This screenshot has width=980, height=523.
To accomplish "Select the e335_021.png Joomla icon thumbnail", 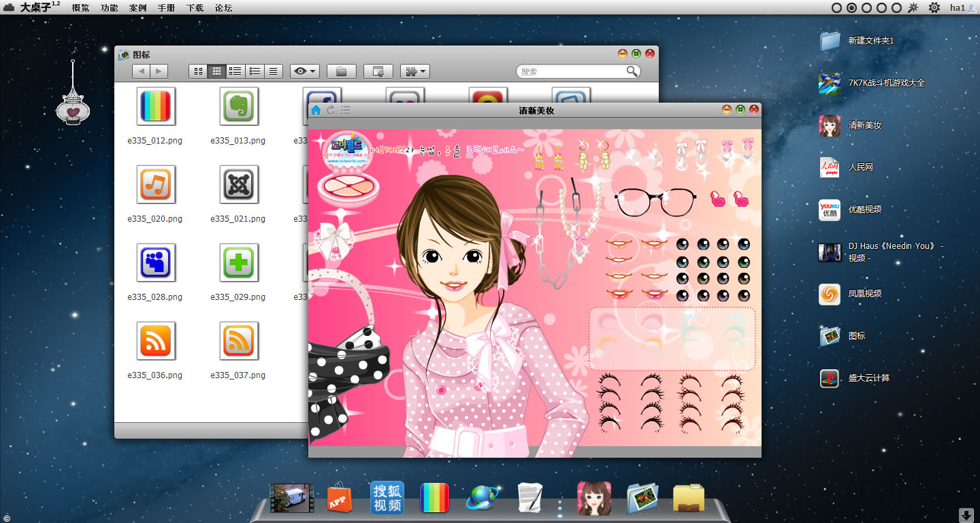I will [239, 184].
